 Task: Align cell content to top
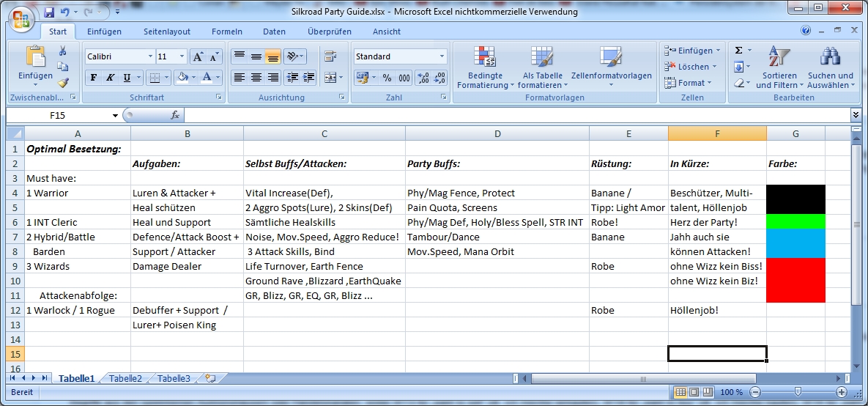[x=239, y=56]
